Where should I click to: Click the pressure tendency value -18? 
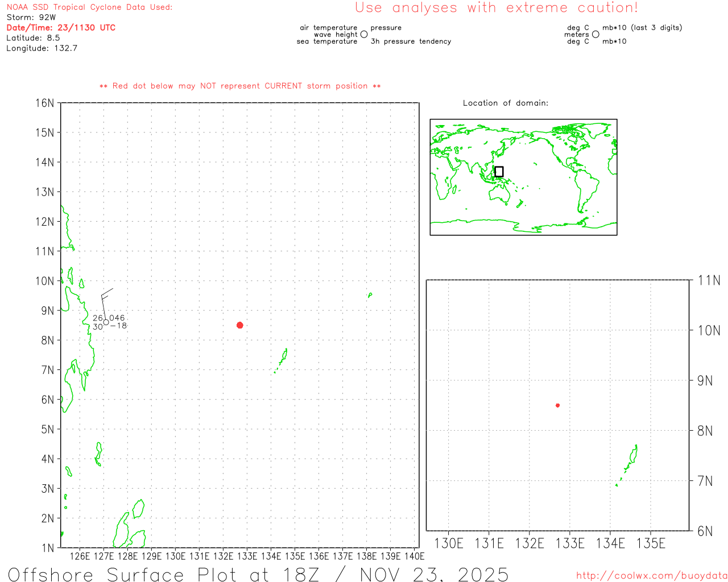(119, 326)
